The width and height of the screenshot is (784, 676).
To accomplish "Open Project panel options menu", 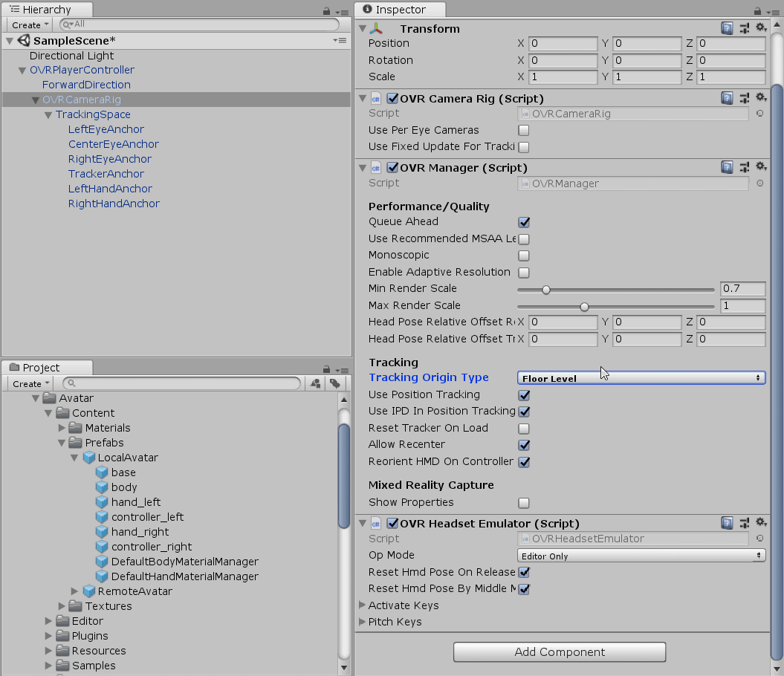I will pyautogui.click(x=342, y=370).
